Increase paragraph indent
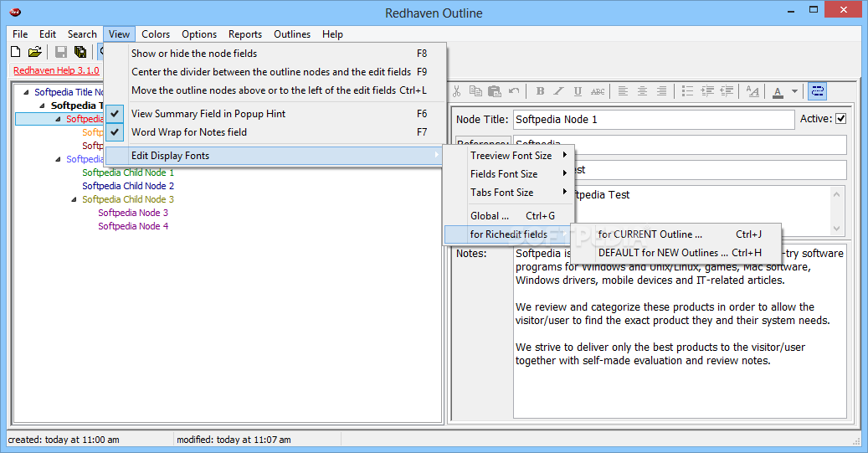This screenshot has height=453, width=868. 707,91
